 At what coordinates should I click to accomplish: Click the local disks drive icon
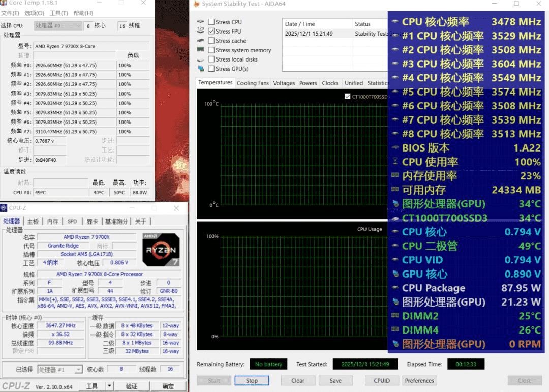point(200,59)
